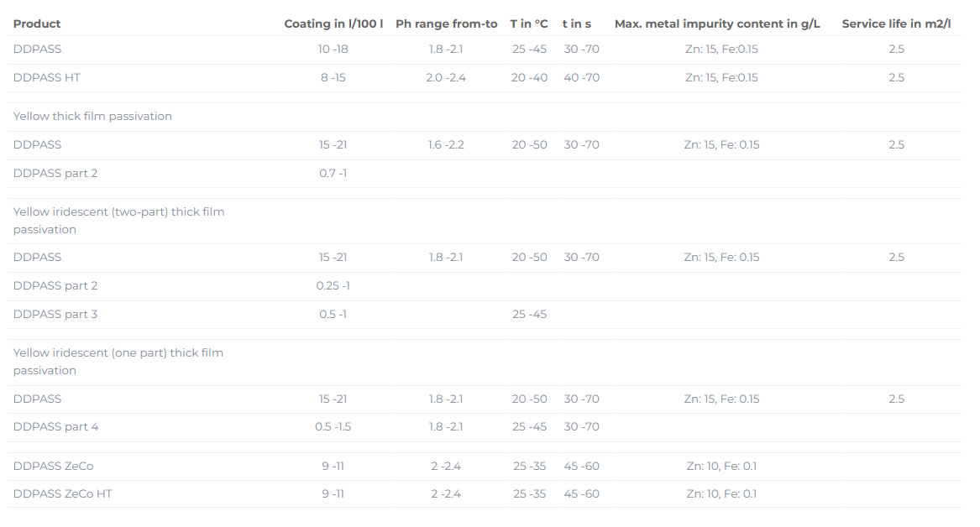Click the product name "DDPASS part 4"

coord(55,426)
